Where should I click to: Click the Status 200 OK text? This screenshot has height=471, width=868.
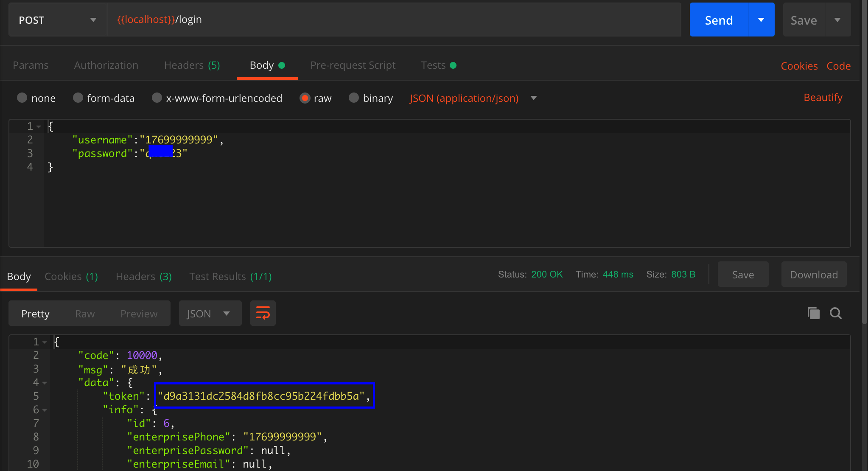pyautogui.click(x=530, y=275)
